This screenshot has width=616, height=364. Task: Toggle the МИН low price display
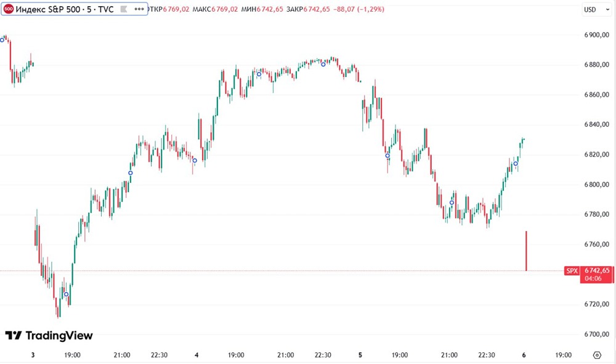[x=271, y=10]
